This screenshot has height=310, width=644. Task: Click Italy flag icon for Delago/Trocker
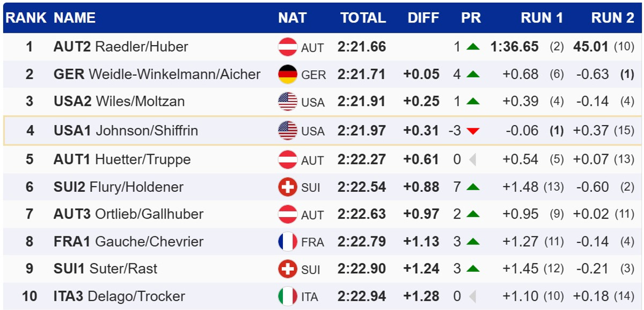click(x=288, y=296)
